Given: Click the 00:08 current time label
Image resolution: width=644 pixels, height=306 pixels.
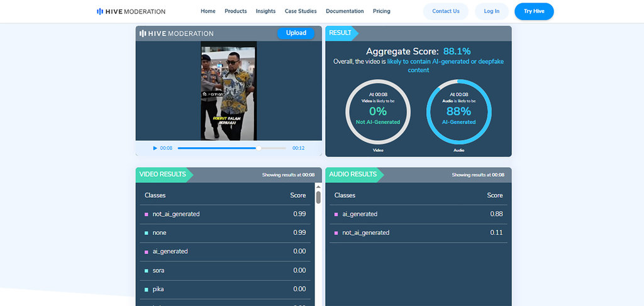Looking at the screenshot, I should tap(166, 148).
